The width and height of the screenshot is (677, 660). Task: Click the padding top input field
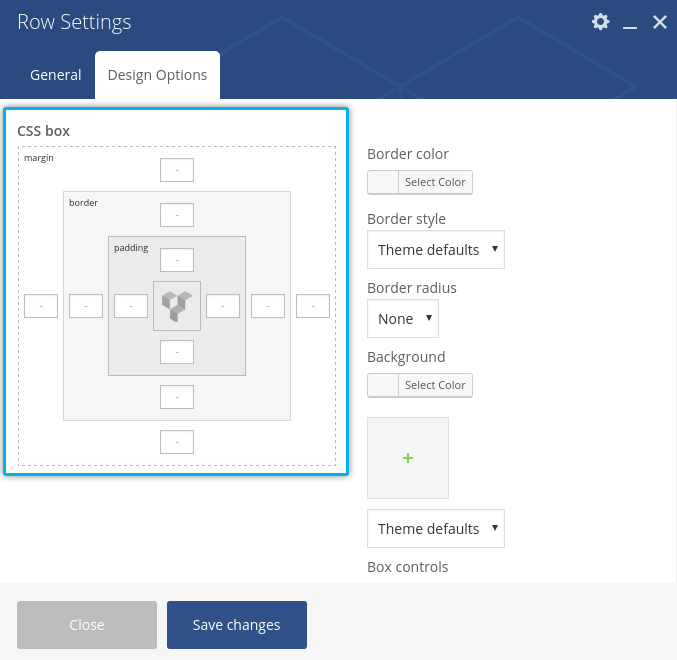pyautogui.click(x=177, y=260)
